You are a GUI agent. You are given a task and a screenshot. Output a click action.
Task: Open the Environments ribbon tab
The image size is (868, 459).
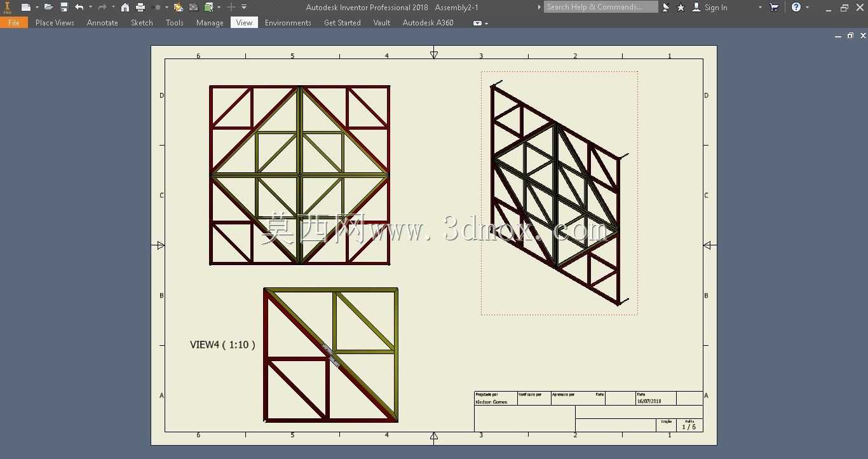click(288, 23)
